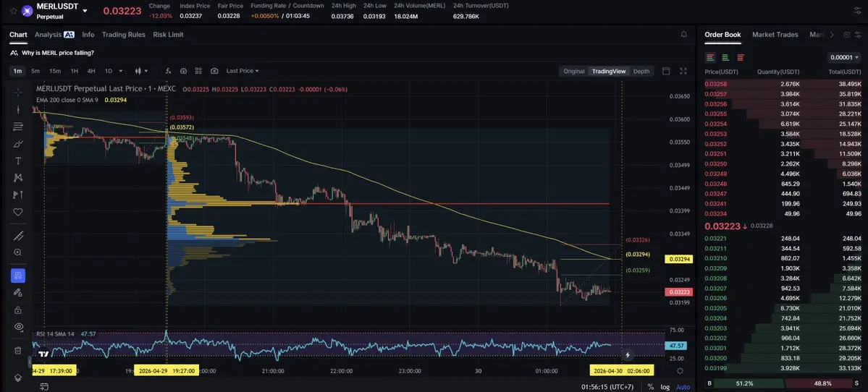Toggle hide all drawings eye icon
868x392 pixels.
point(17,327)
